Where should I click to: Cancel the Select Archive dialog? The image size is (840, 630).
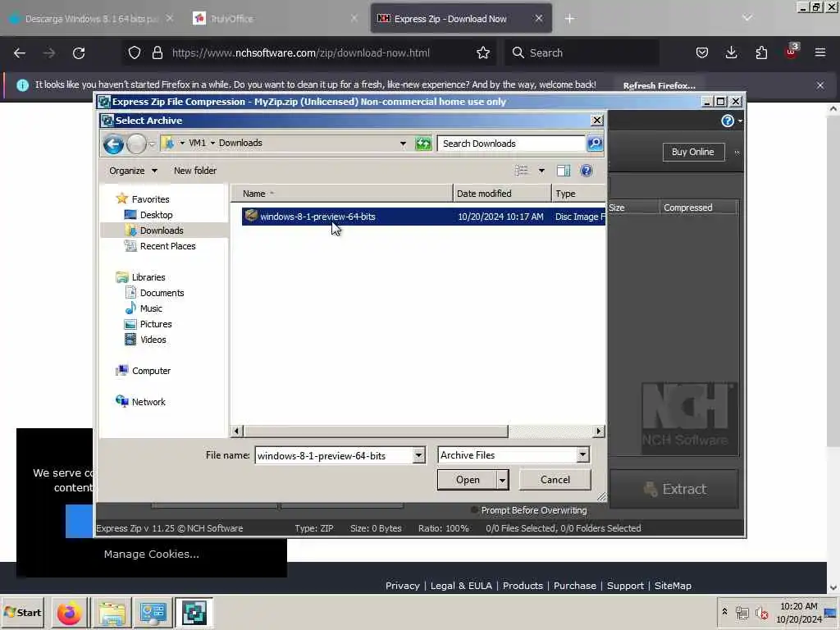coord(555,479)
